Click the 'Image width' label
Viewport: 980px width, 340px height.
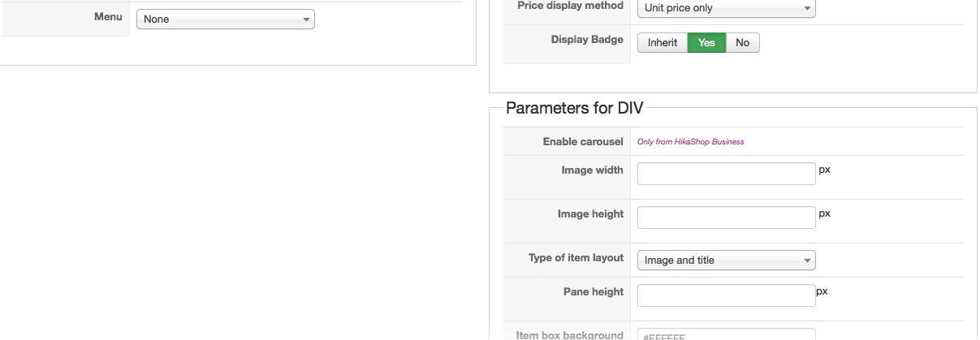[x=592, y=170]
